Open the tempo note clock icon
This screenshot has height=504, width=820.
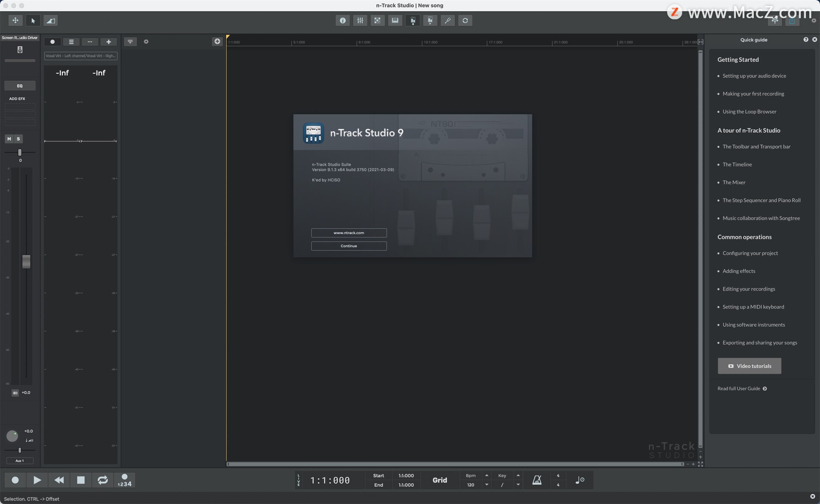pyautogui.click(x=580, y=480)
